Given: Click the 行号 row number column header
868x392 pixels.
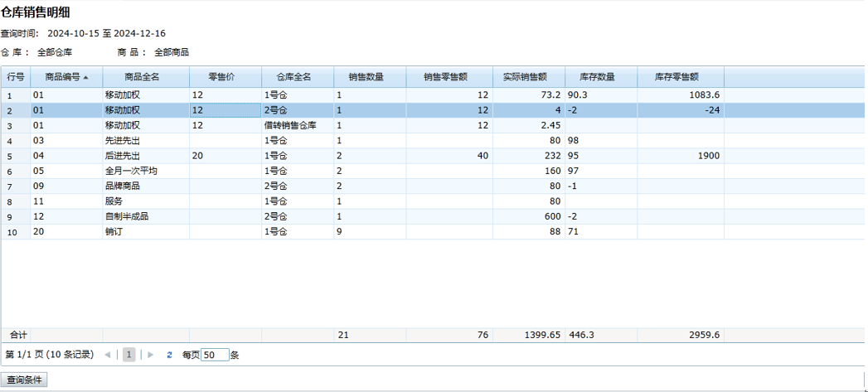Looking at the screenshot, I should tap(16, 77).
